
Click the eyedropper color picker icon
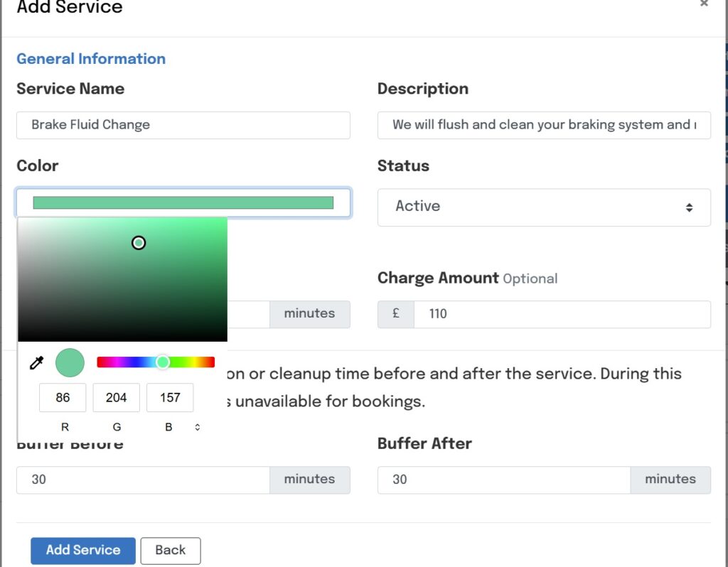(x=36, y=363)
